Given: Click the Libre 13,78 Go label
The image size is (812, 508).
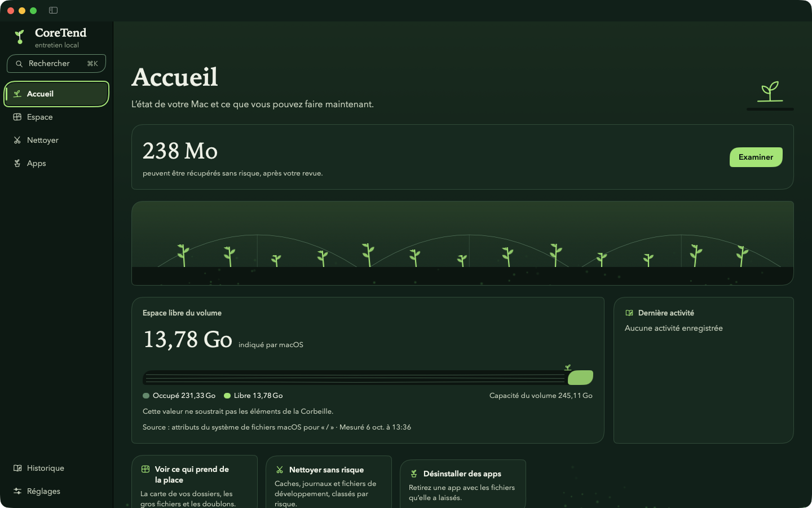Looking at the screenshot, I should pyautogui.click(x=258, y=396).
